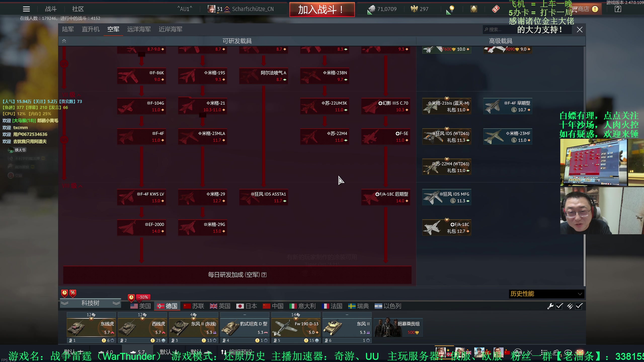Click the left chevron of 科技树
Screen dimensions: 644x362
tap(65, 303)
